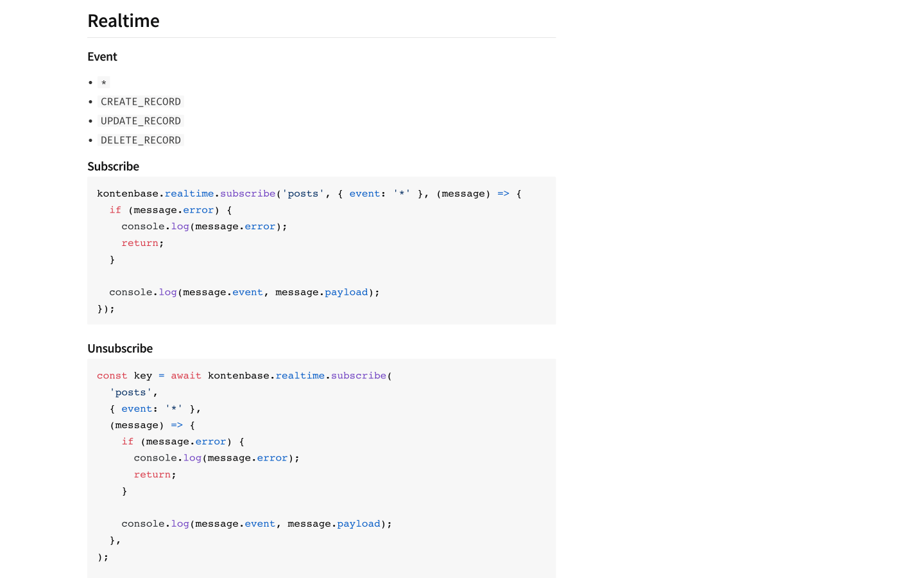Click the Subscribe subheading
This screenshot has width=924, height=578.
tap(113, 166)
